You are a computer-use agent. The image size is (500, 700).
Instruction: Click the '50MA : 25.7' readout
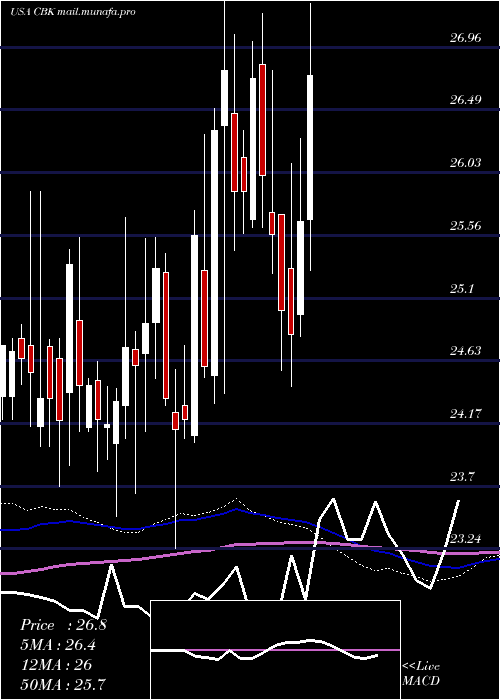[x=63, y=684]
